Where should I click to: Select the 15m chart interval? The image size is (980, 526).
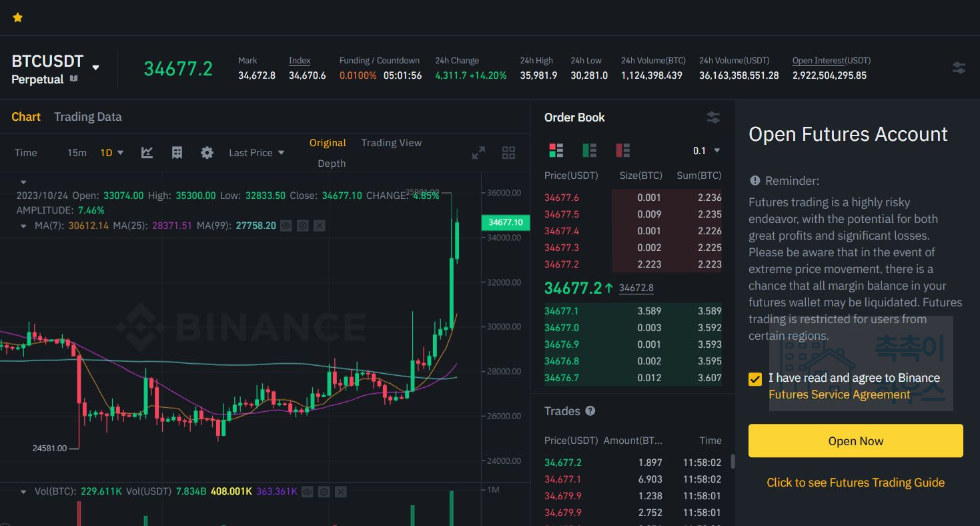pyautogui.click(x=77, y=153)
